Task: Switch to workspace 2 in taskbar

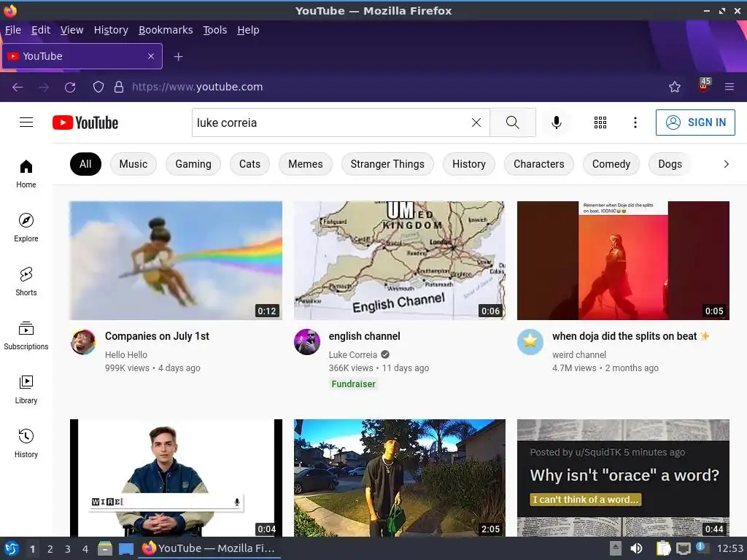Action: click(50, 549)
